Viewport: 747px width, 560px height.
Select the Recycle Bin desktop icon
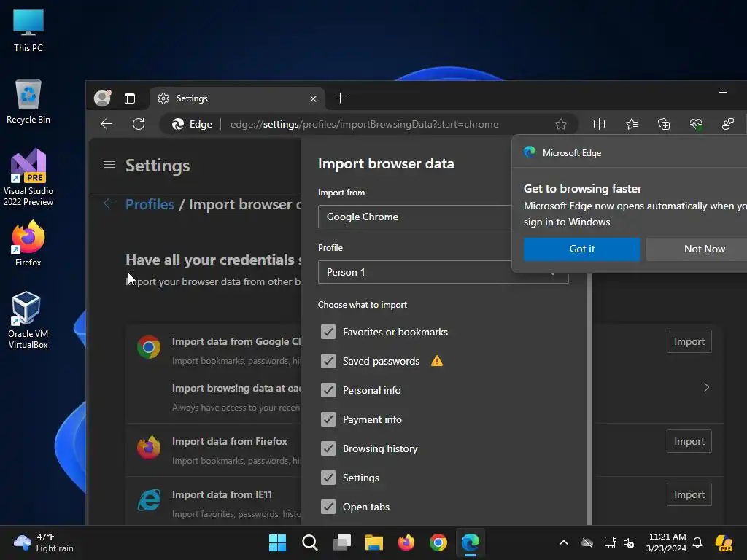[x=28, y=101]
